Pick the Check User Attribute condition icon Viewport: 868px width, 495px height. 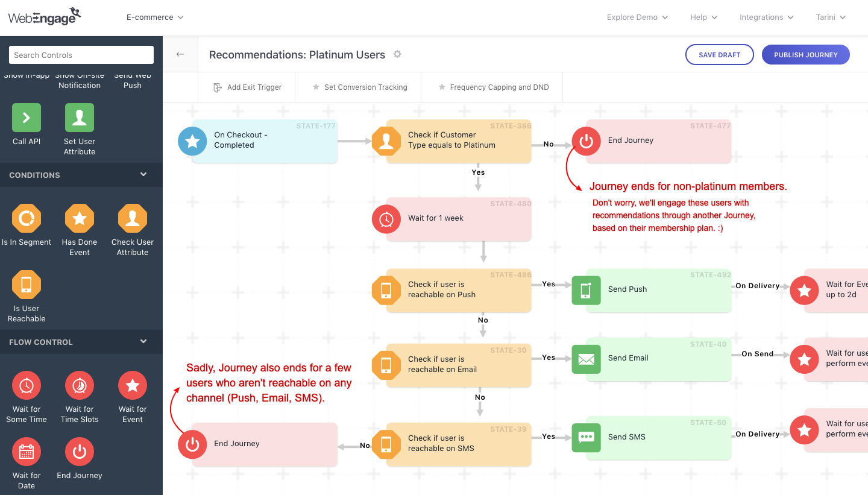click(x=133, y=218)
